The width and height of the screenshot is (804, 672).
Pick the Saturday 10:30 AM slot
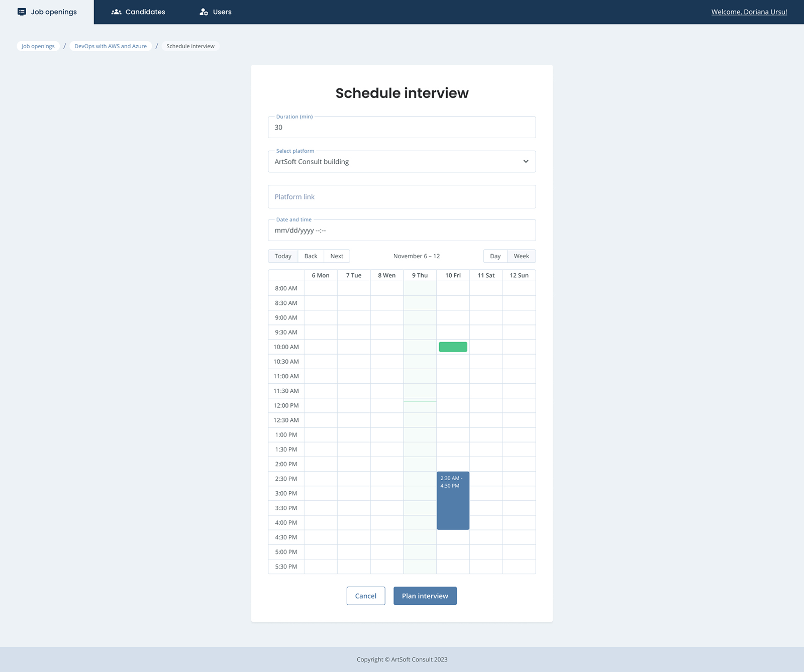pos(486,362)
